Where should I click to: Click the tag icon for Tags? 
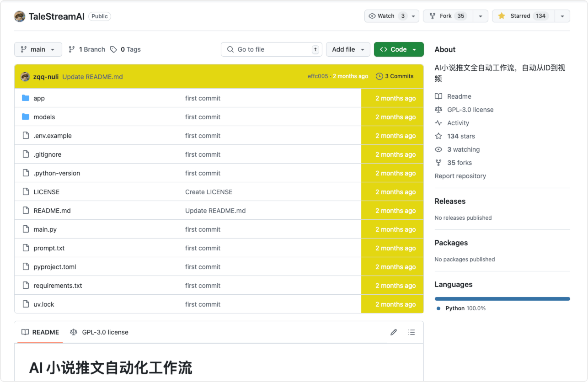pos(114,49)
